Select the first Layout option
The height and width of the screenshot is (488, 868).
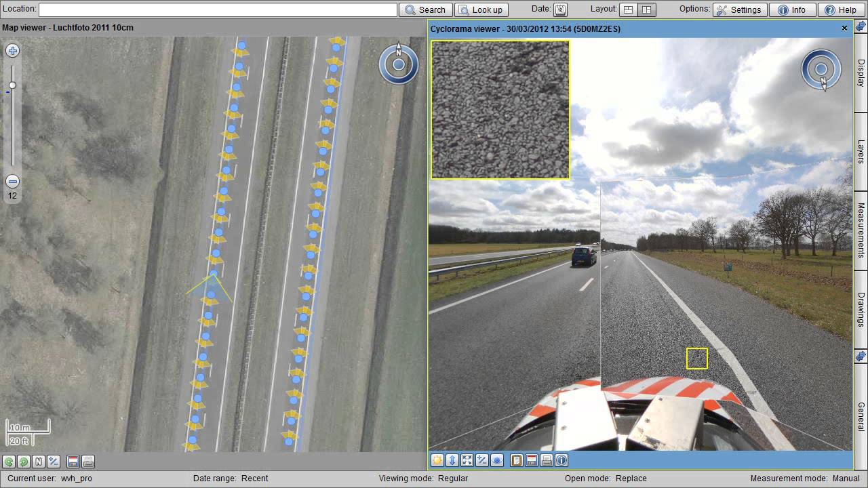(629, 9)
